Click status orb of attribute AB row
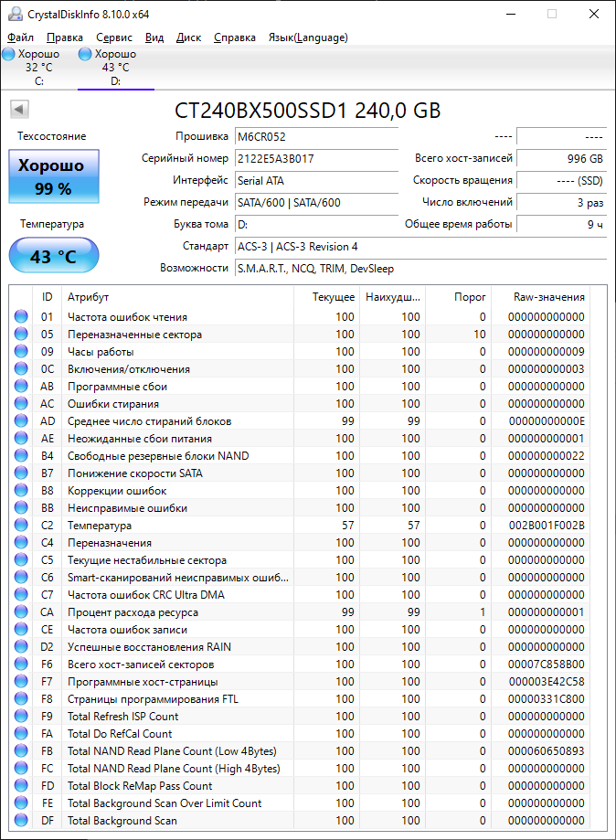The width and height of the screenshot is (616, 840). (21, 387)
